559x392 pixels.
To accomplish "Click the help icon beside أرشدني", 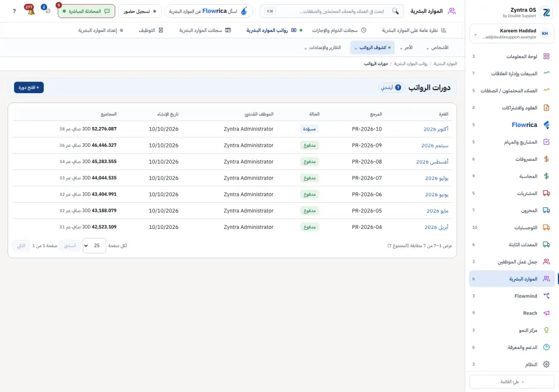I will [x=398, y=87].
